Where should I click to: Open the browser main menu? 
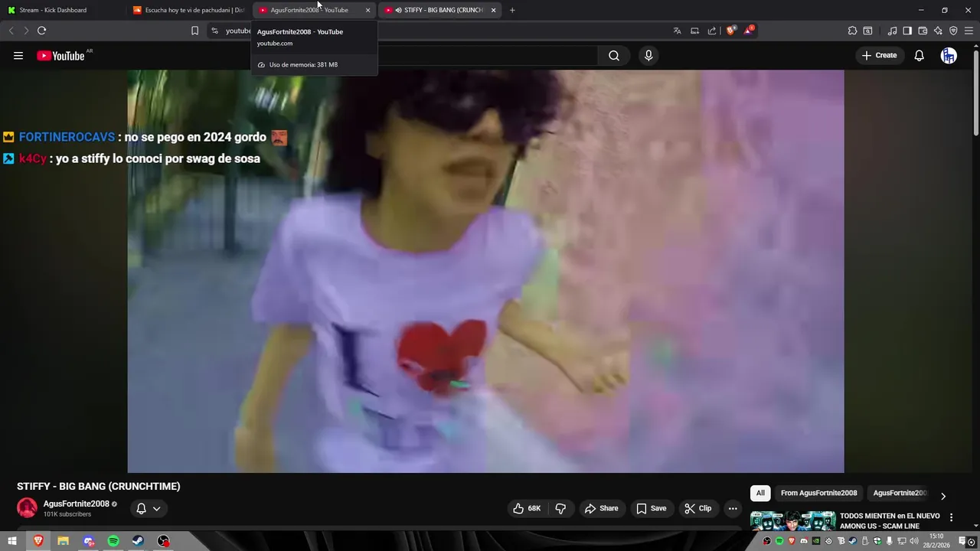pyautogui.click(x=969, y=31)
